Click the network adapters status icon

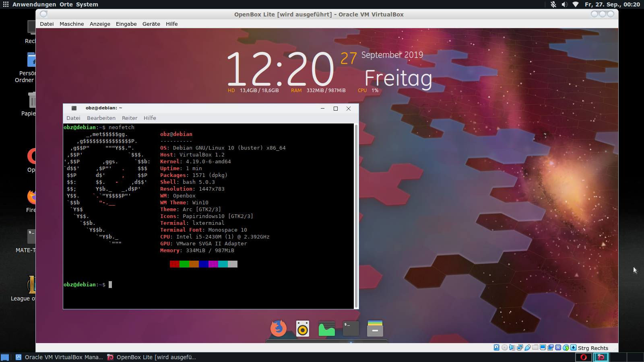[x=520, y=348]
